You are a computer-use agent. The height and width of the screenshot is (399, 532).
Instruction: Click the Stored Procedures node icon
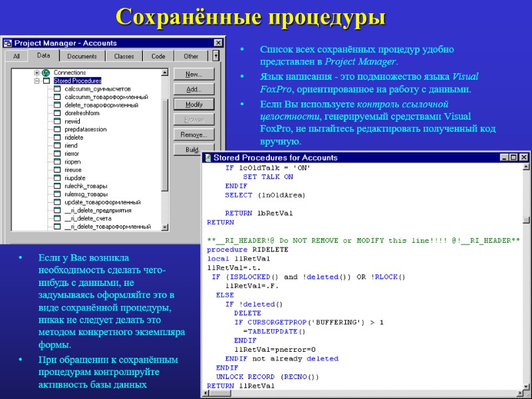point(45,80)
